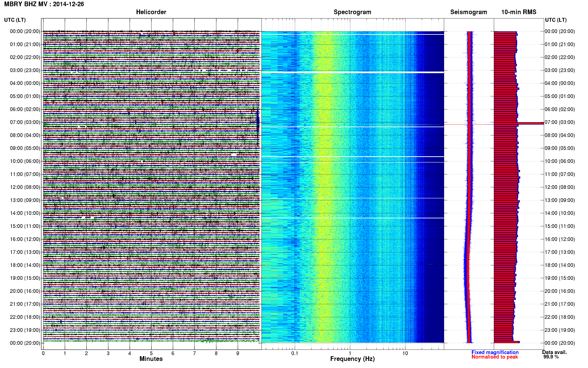Screen dimensions: 588x368
Task: Click "10:00 (06:00)" on the left time axis
Action: (25, 161)
